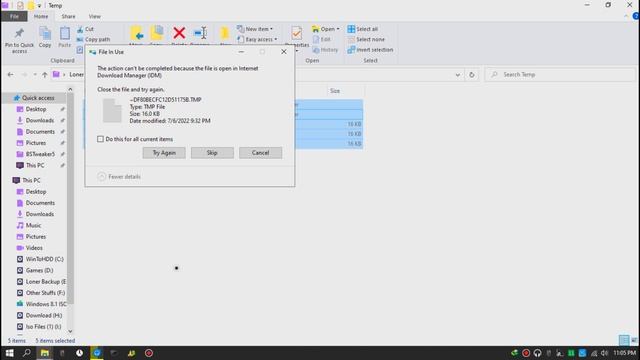
Task: Click the navigation pane scrollbar
Action: coord(70,199)
